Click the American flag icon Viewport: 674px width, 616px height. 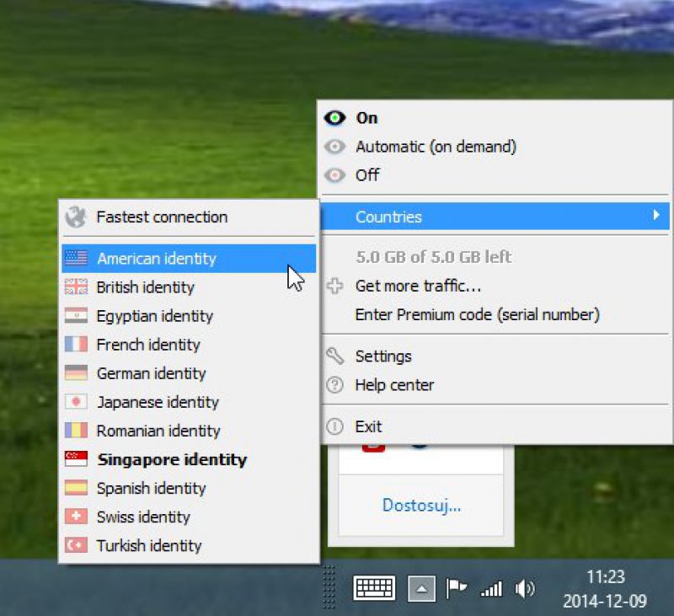76,258
